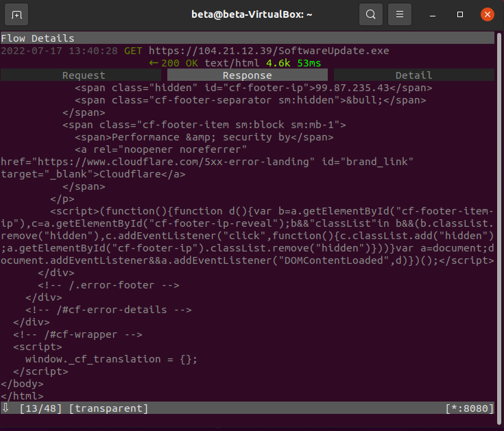Click the DOMContentLoaded script line
Screen dimensions: 504x431
click(247, 260)
